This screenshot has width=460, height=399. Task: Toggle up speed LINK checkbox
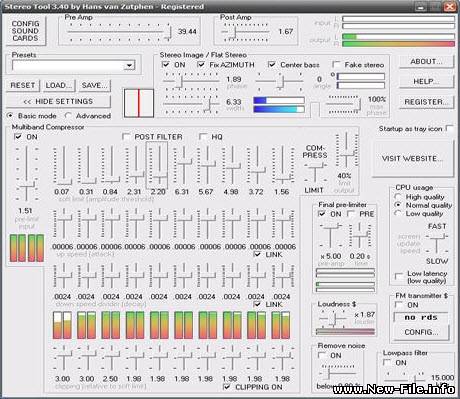point(257,254)
